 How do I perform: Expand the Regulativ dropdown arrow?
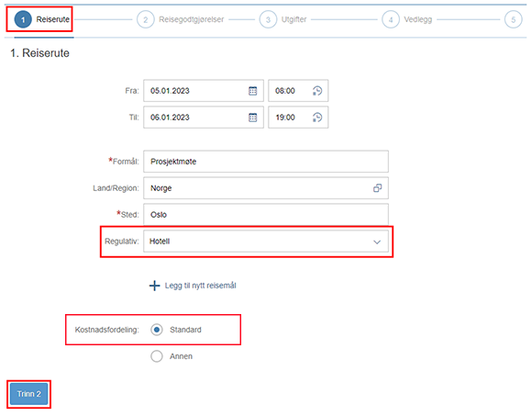(377, 242)
